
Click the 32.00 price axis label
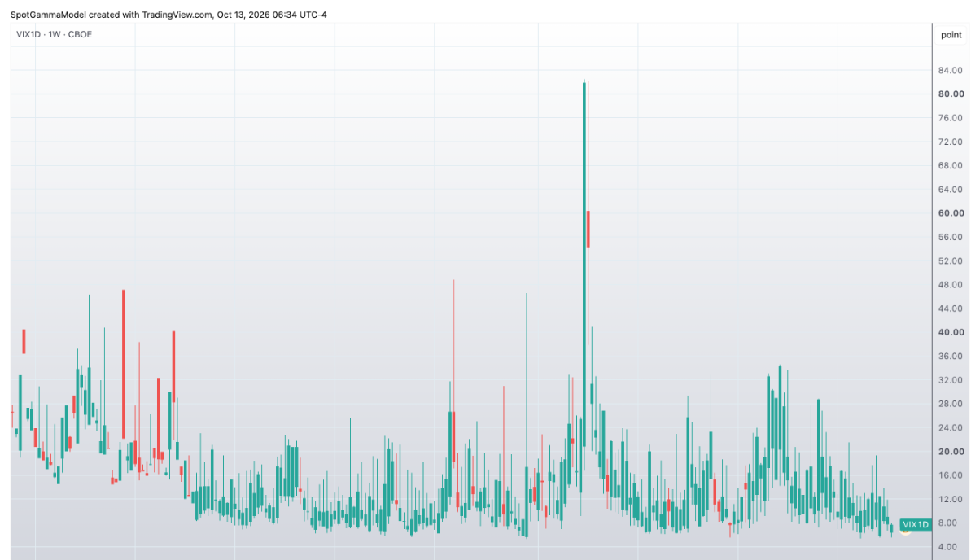pos(951,380)
